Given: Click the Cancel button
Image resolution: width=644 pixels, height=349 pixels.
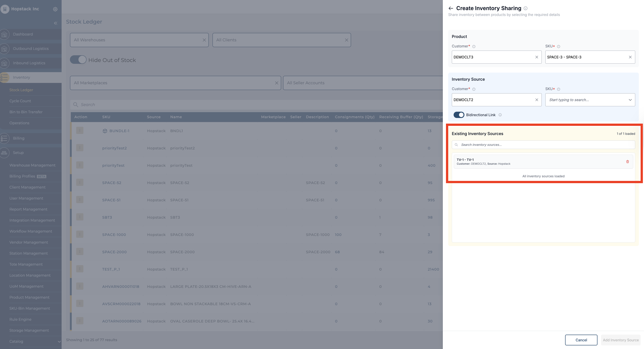Looking at the screenshot, I should 581,340.
